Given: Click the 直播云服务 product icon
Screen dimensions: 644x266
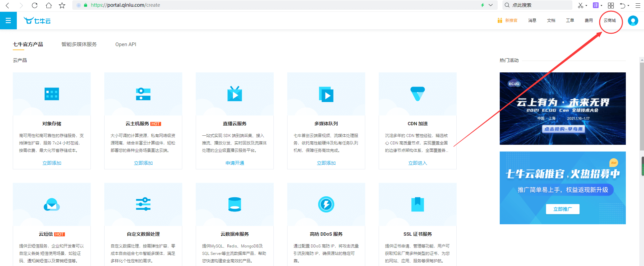Looking at the screenshot, I should [x=235, y=94].
